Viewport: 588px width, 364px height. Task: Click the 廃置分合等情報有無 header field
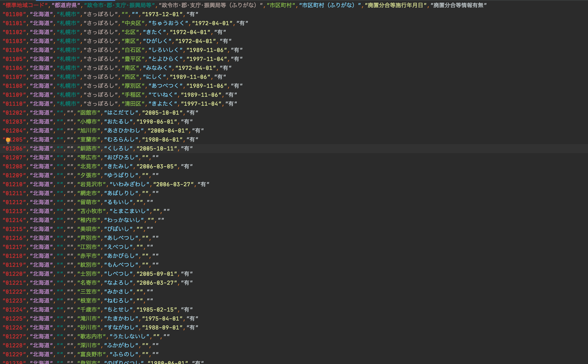coord(458,5)
